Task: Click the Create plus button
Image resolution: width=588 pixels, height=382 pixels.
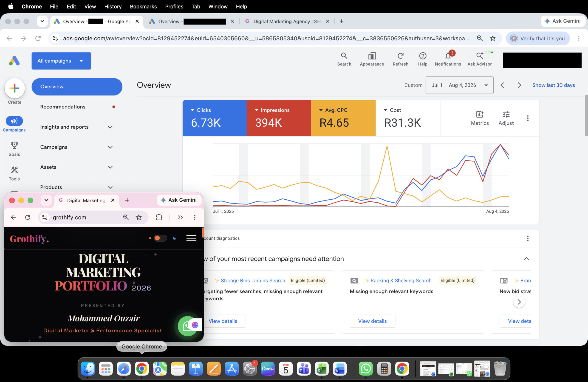Action: coord(14,88)
